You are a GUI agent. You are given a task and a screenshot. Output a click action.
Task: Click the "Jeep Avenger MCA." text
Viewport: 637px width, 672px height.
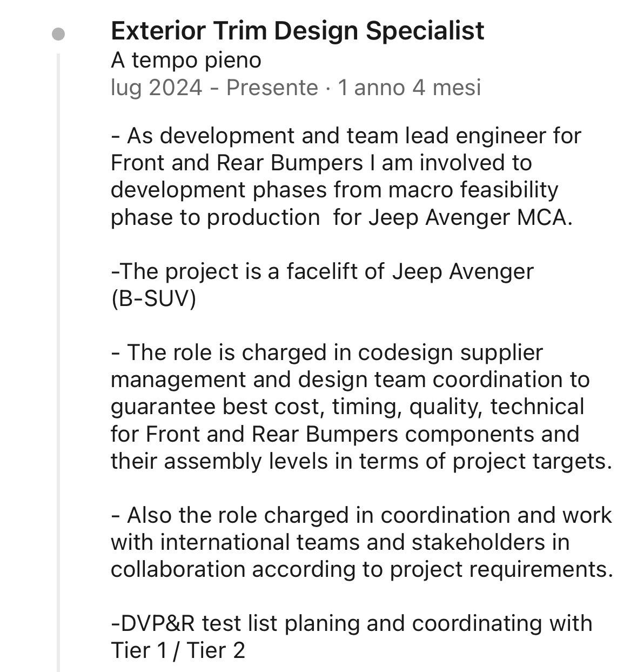[470, 217]
